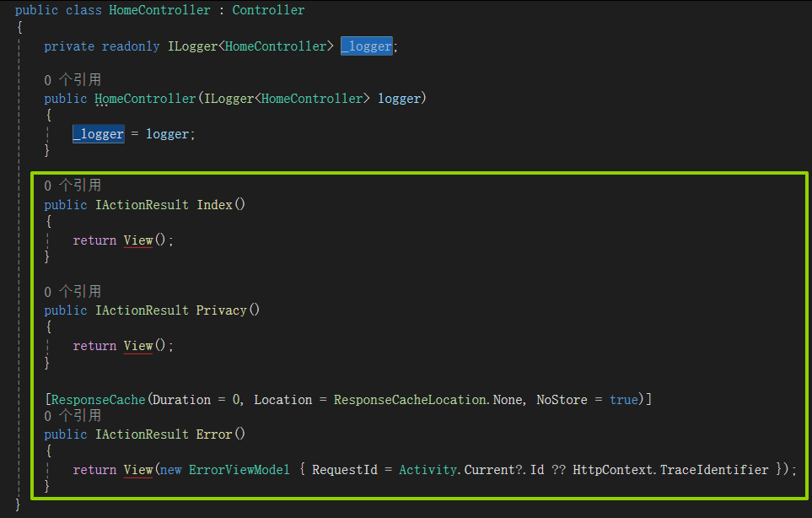Click the highlighted _logger in the field declaration
This screenshot has width=812, height=518.
tap(367, 46)
